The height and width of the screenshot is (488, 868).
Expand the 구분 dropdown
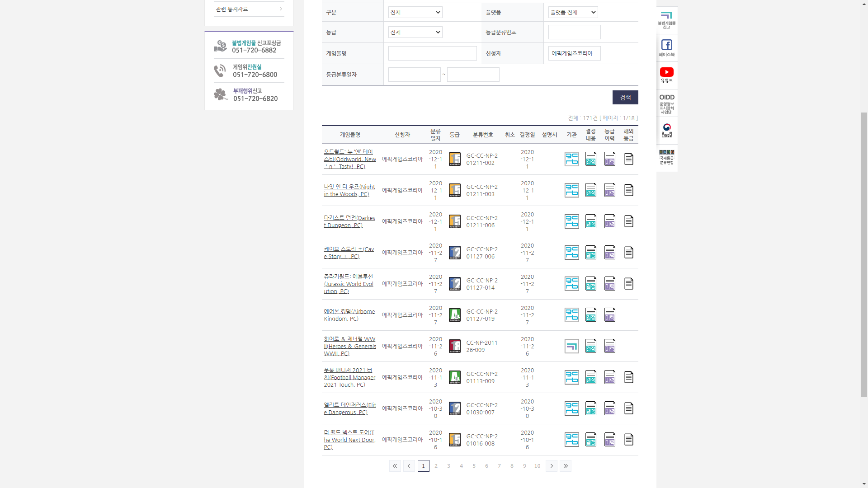tap(415, 12)
